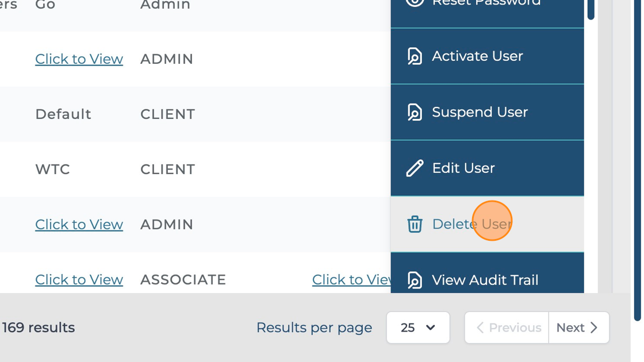Click the trash icon beside Delete User
The image size is (644, 362).
tap(415, 224)
